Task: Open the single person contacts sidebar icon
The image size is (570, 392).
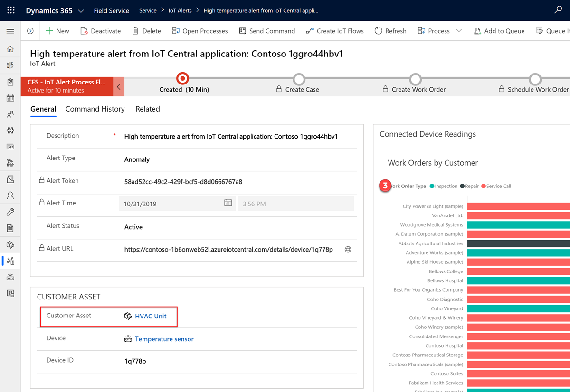Action: coord(10,196)
